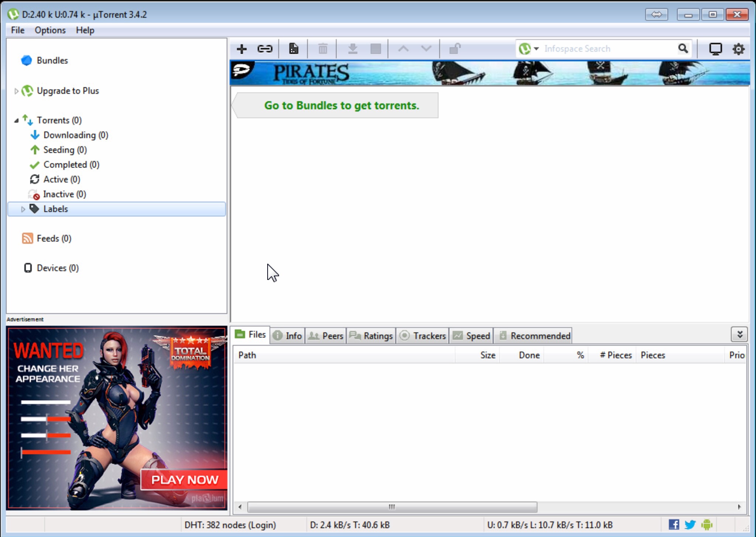Stop the selected torrent
The width and height of the screenshot is (756, 537).
375,48
